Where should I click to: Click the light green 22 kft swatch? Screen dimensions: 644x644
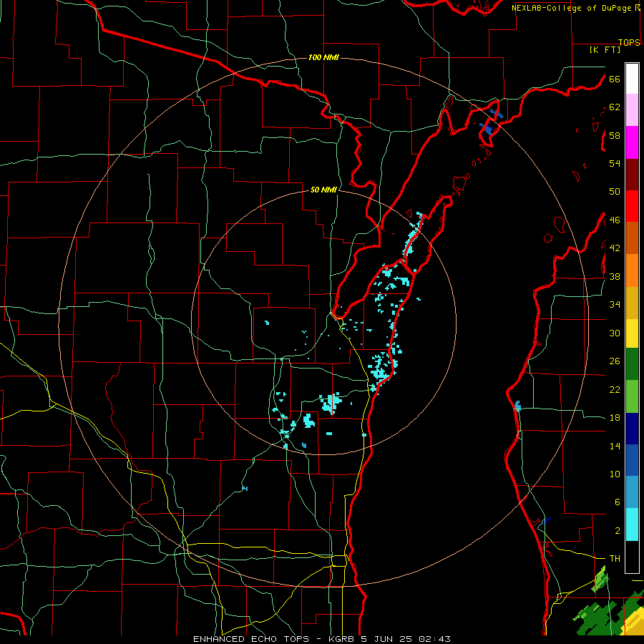pos(632,396)
